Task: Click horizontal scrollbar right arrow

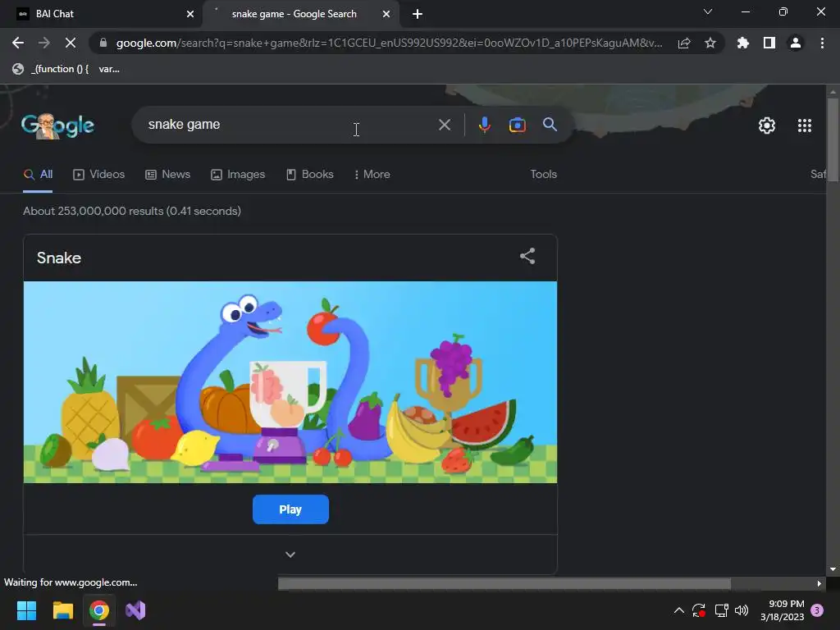Action: click(x=819, y=583)
